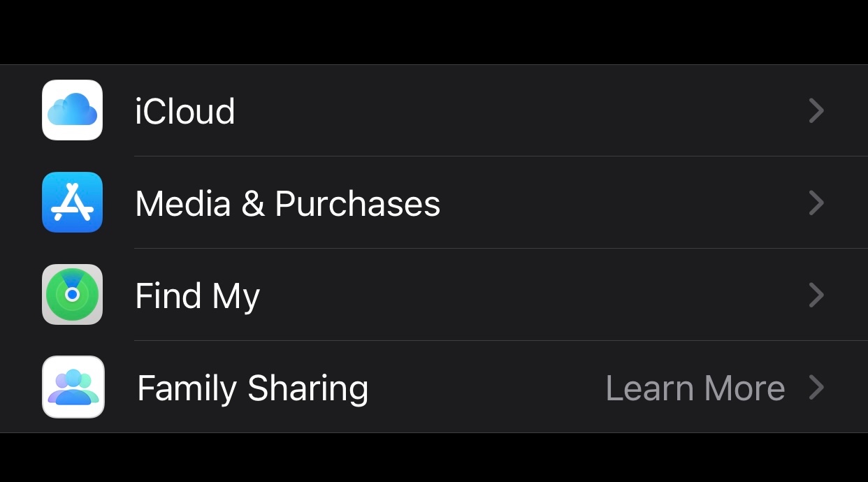This screenshot has width=868, height=482.
Task: Tap empty space in Media & Purchases row
Action: [x=622, y=203]
